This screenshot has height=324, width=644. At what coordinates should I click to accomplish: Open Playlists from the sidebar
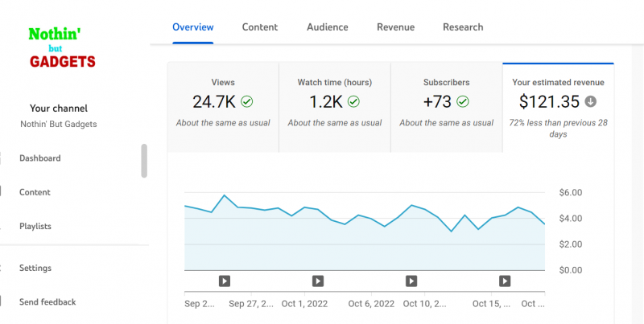pyautogui.click(x=35, y=226)
